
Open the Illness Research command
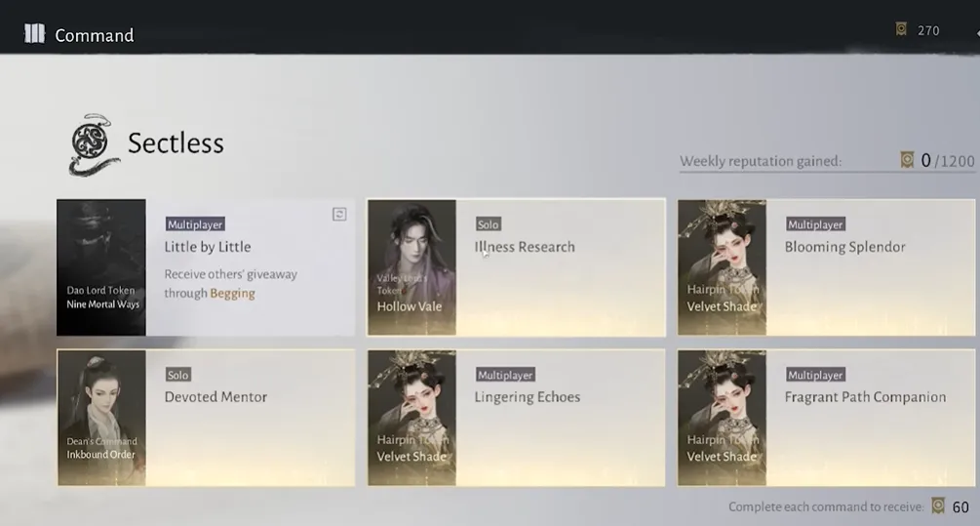(524, 247)
